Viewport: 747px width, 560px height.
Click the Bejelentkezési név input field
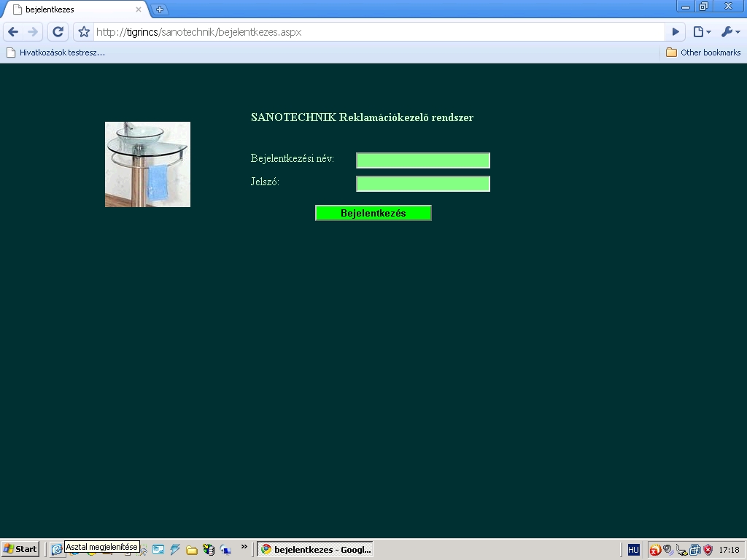423,160
